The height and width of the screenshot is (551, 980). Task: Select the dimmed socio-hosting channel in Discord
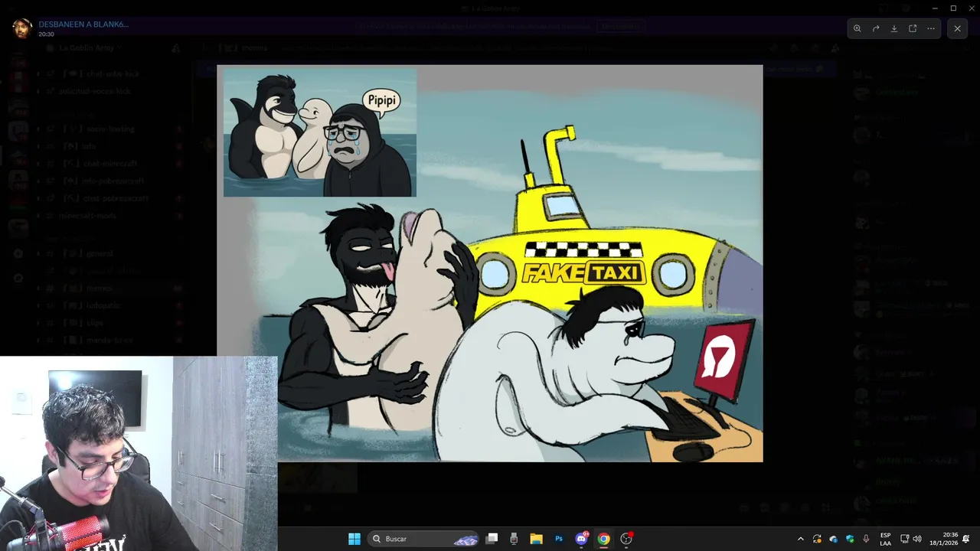(111, 129)
